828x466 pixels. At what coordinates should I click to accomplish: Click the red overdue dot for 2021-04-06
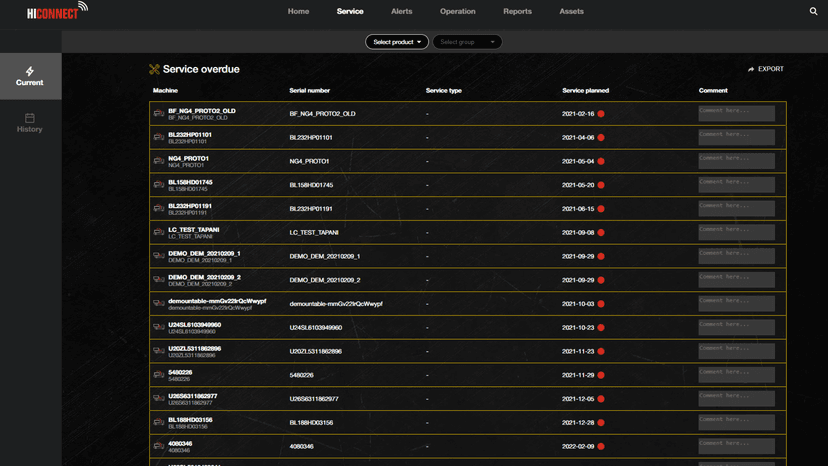(x=601, y=138)
